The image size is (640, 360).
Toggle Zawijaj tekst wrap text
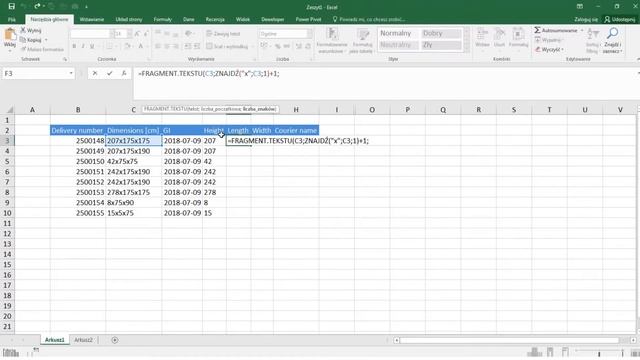223,34
